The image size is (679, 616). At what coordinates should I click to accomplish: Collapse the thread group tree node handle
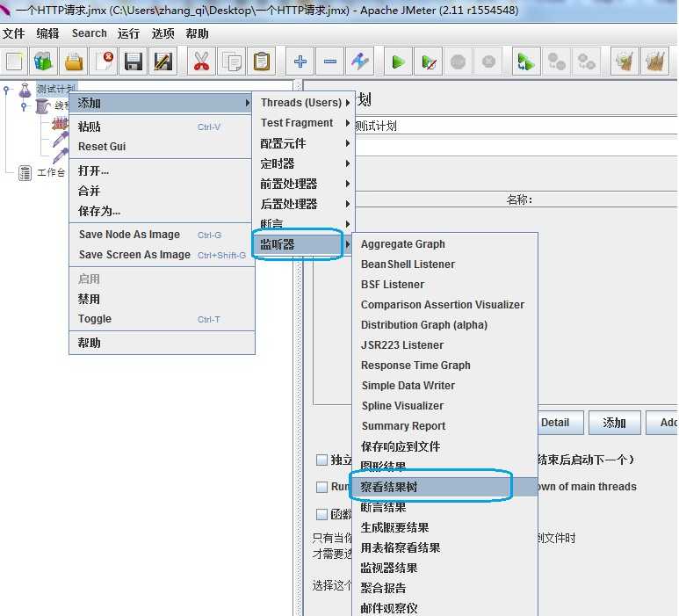tap(24, 105)
